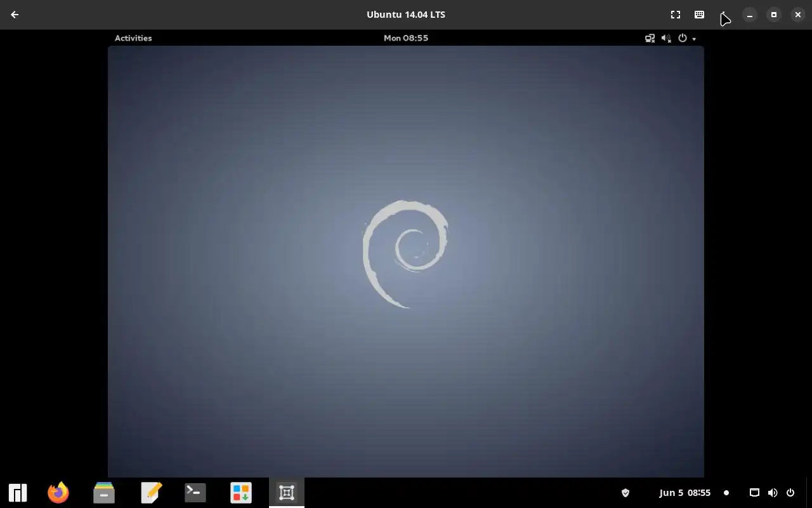This screenshot has width=812, height=508.
Task: Launch the terminal from the taskbar
Action: click(195, 493)
